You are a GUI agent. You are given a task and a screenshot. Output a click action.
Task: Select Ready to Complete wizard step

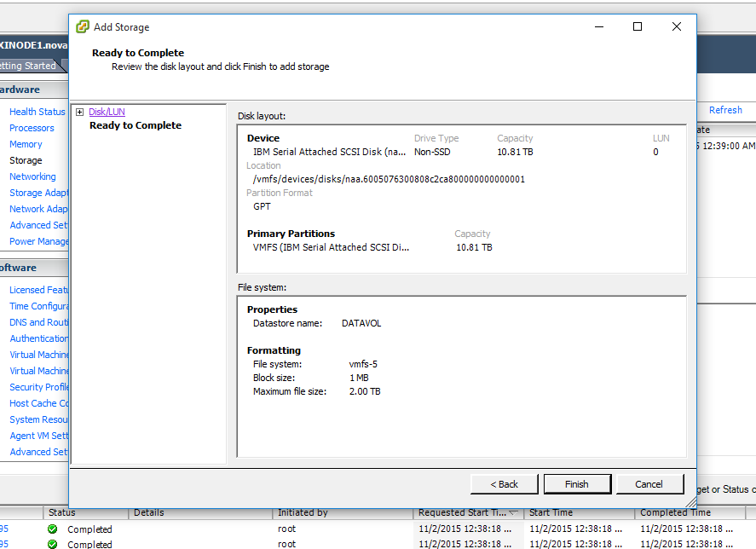(x=136, y=125)
